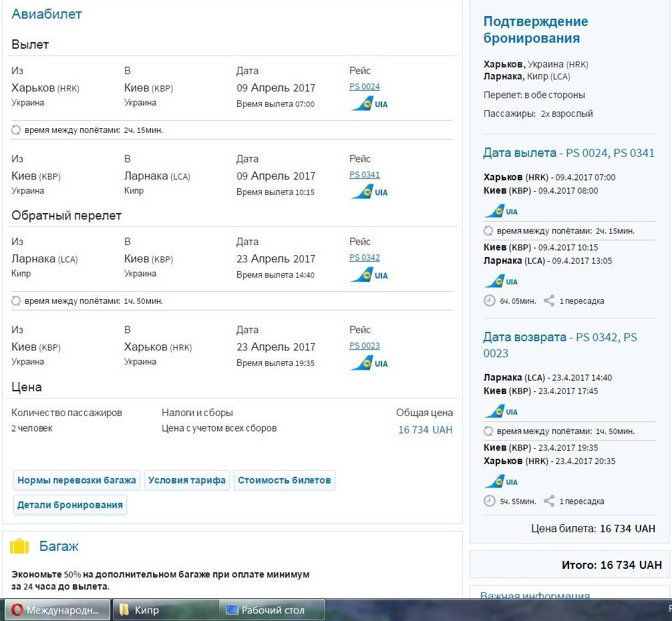Click the yellow suitcase Багаж icon
The image size is (672, 621).
click(19, 546)
